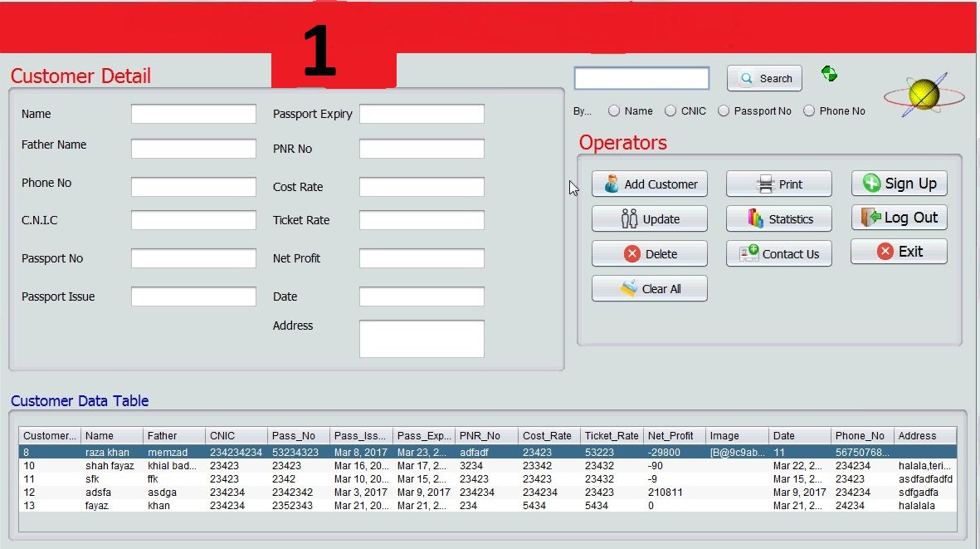This screenshot has height=549, width=980.
Task: Click into the Phone No field
Action: click(x=193, y=186)
